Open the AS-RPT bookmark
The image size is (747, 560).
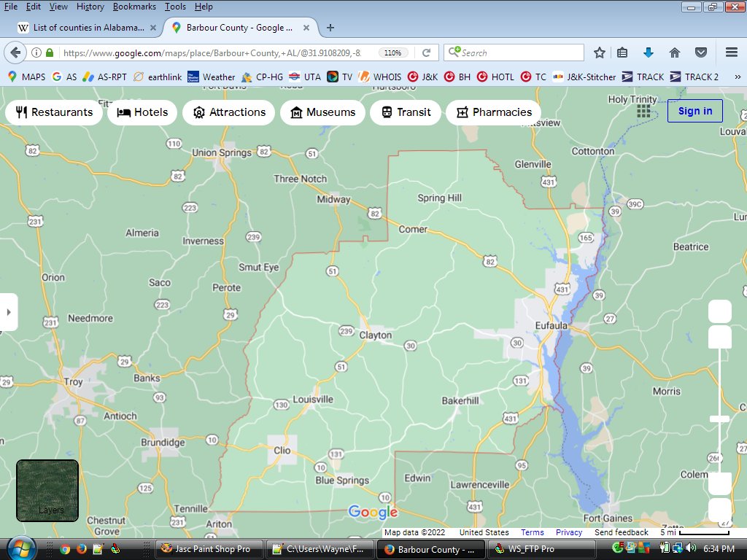click(105, 77)
